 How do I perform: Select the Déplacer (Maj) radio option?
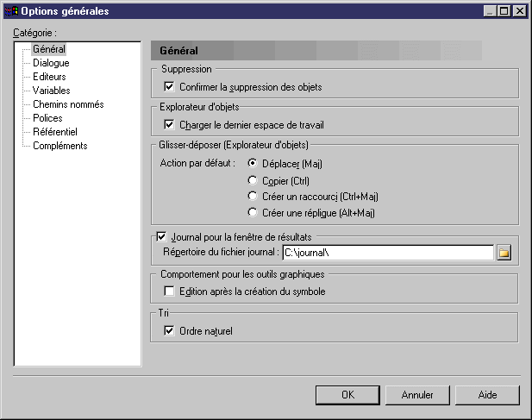click(x=253, y=163)
